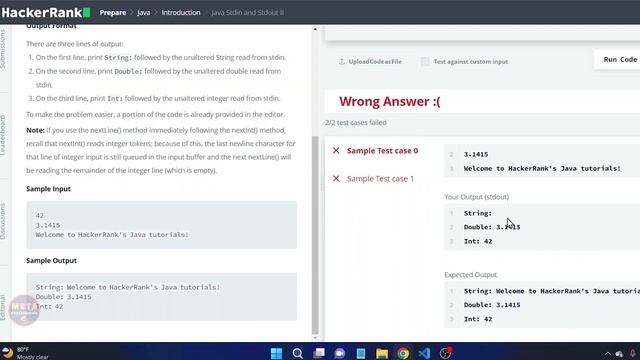This screenshot has height=360, width=640.
Task: Click 'String:' line in Your Output
Action: click(x=478, y=213)
